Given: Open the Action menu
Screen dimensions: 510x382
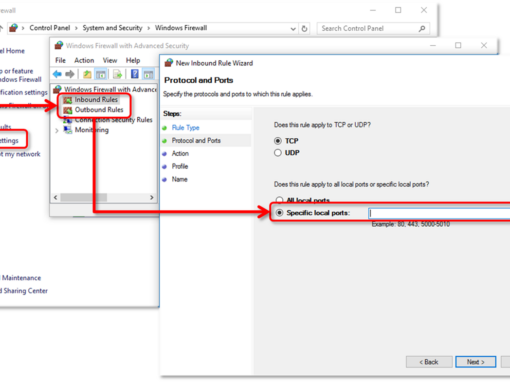Looking at the screenshot, I should [84, 60].
